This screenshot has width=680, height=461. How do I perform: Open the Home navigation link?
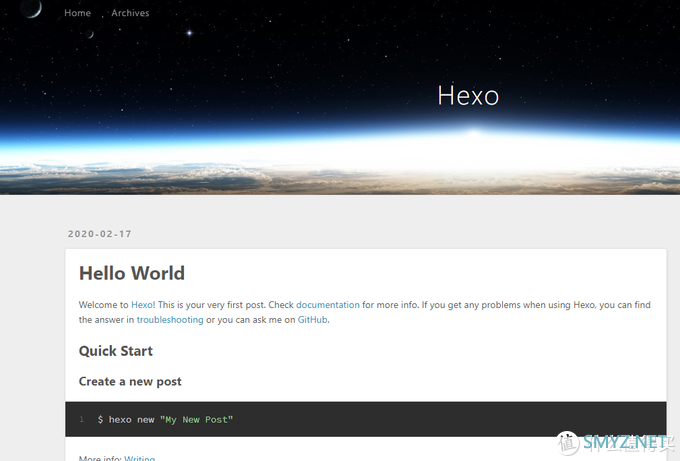pyautogui.click(x=77, y=13)
